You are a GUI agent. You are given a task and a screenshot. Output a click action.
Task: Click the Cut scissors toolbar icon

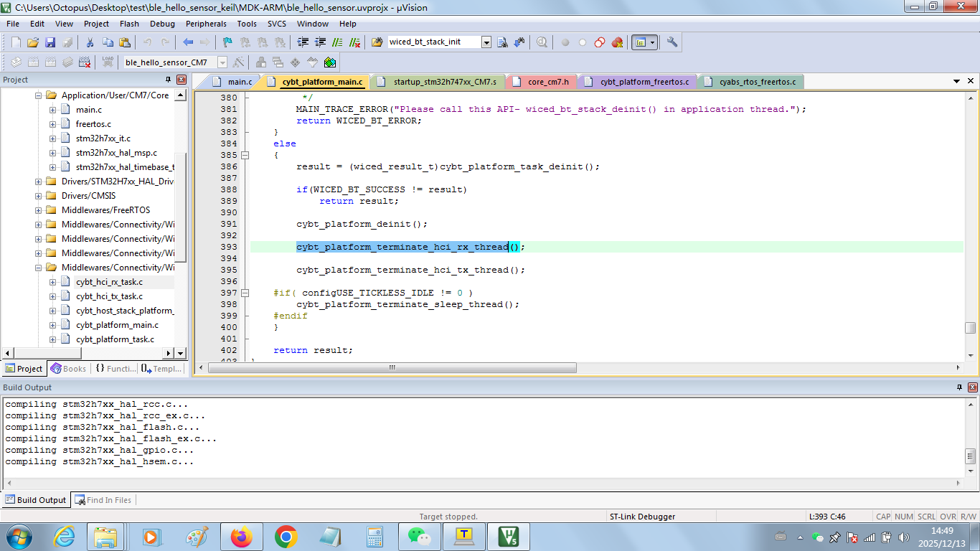[90, 42]
